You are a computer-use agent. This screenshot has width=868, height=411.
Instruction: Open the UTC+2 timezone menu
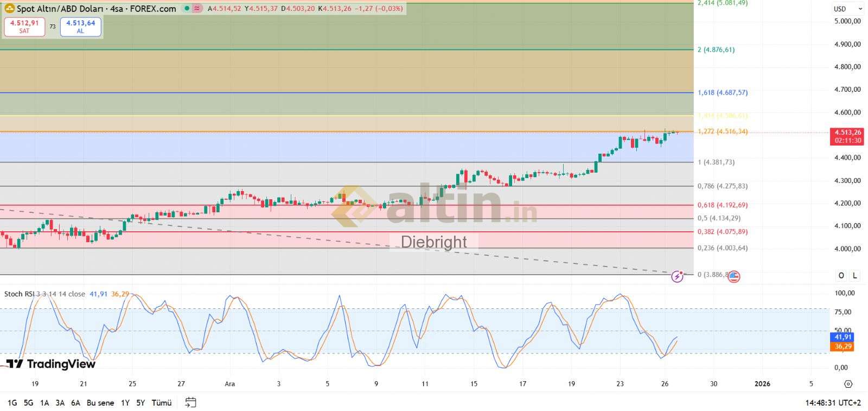coord(833,403)
